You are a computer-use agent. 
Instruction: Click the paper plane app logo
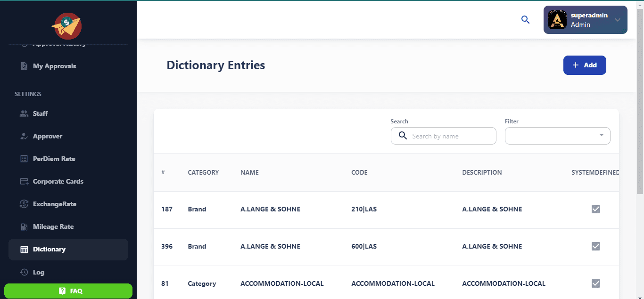[66, 26]
